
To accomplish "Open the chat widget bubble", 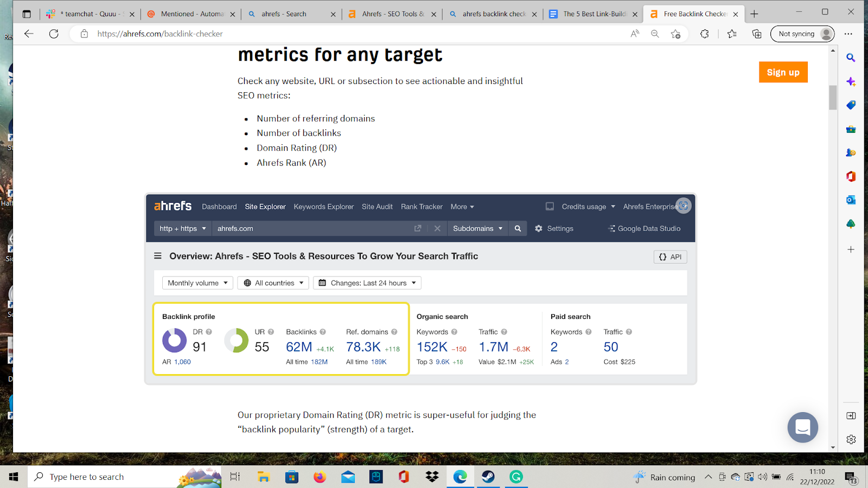I will (803, 427).
